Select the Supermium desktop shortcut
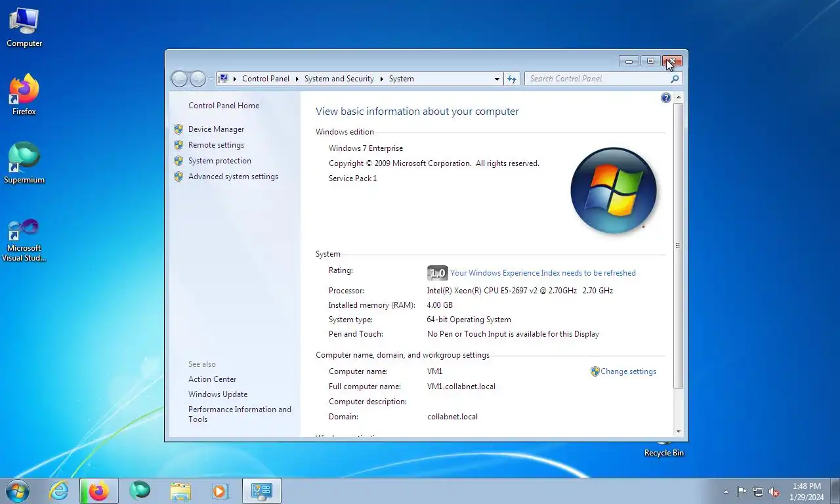Screen dimensions: 840x504 tap(24, 163)
